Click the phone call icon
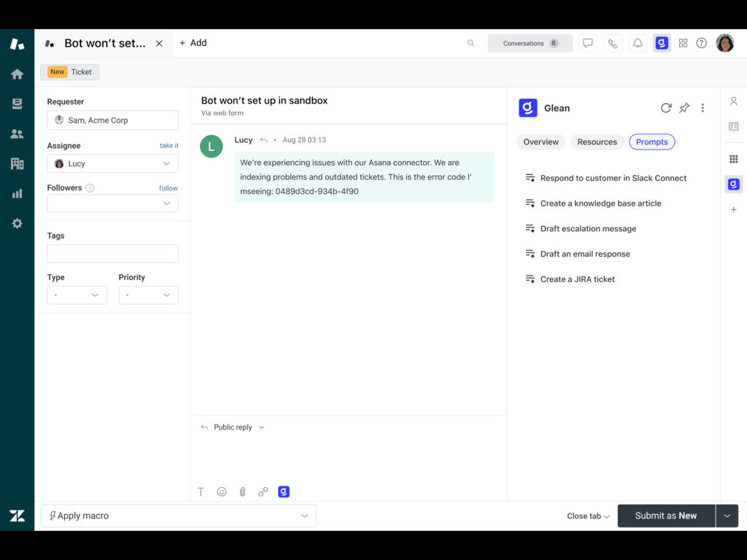 click(613, 43)
